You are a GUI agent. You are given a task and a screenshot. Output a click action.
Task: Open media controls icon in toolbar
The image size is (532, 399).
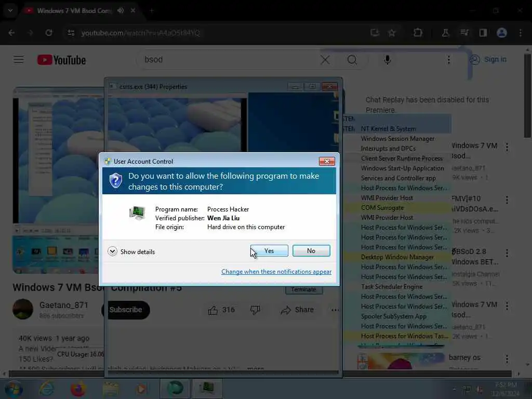coord(464,33)
